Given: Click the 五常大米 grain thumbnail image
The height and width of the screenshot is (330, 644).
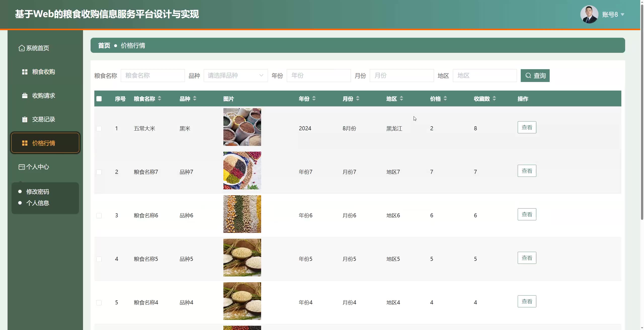Looking at the screenshot, I should (242, 127).
